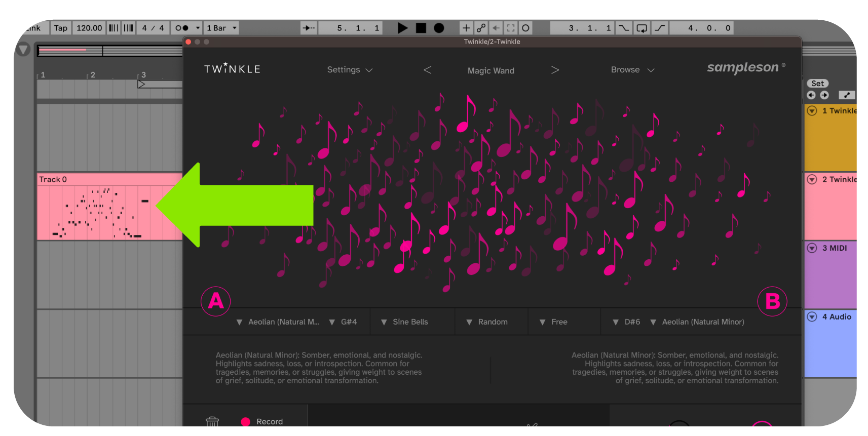Screen dimensions: 868x436
Task: Click the Re-enable Automation back arrow icon
Action: click(x=496, y=28)
